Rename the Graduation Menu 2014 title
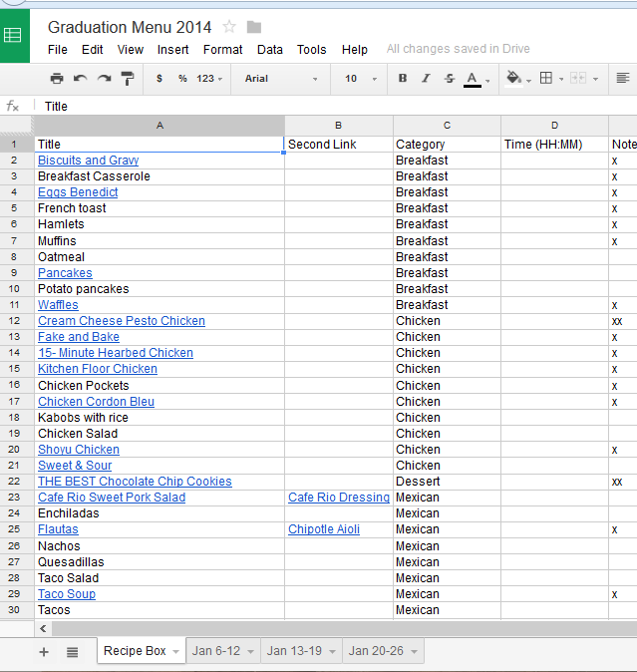The width and height of the screenshot is (637, 672). (x=130, y=28)
